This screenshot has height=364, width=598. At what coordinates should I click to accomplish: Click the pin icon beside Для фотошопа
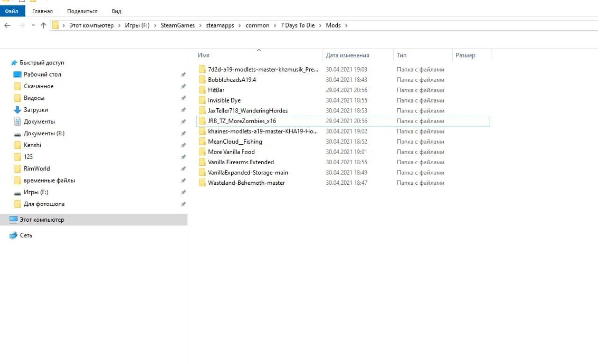tap(183, 204)
